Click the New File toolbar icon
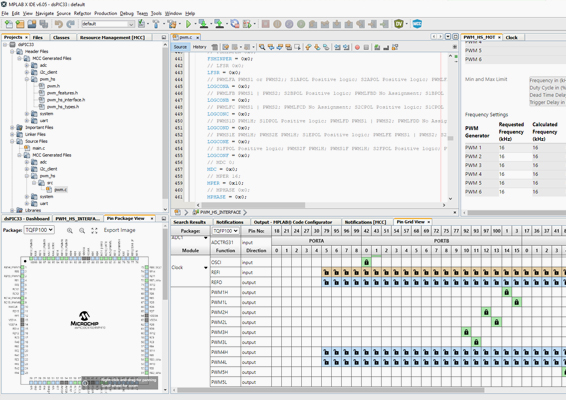 point(8,24)
